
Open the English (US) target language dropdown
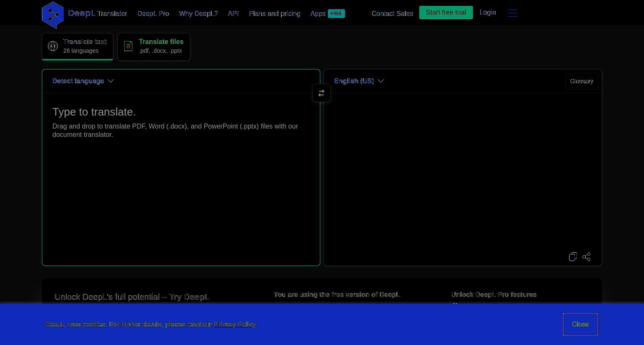(x=359, y=81)
